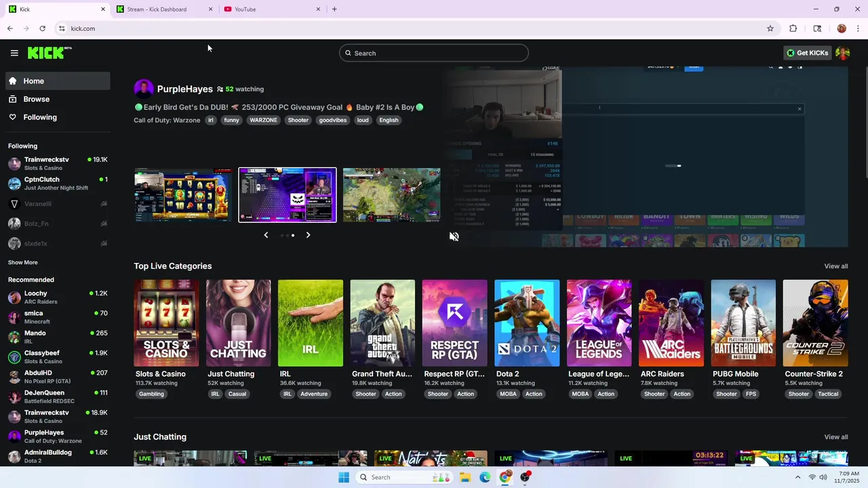Expand Show More in Following list

(23, 262)
